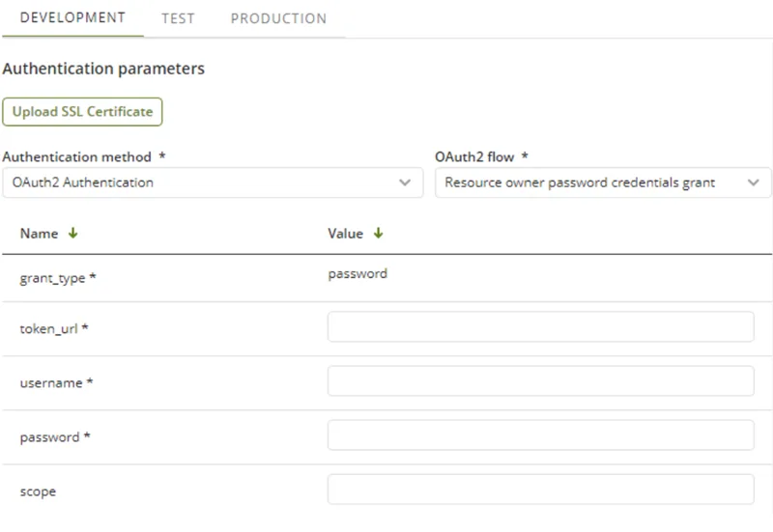This screenshot has width=773, height=532.
Task: Focus the scope input field
Action: tap(541, 490)
